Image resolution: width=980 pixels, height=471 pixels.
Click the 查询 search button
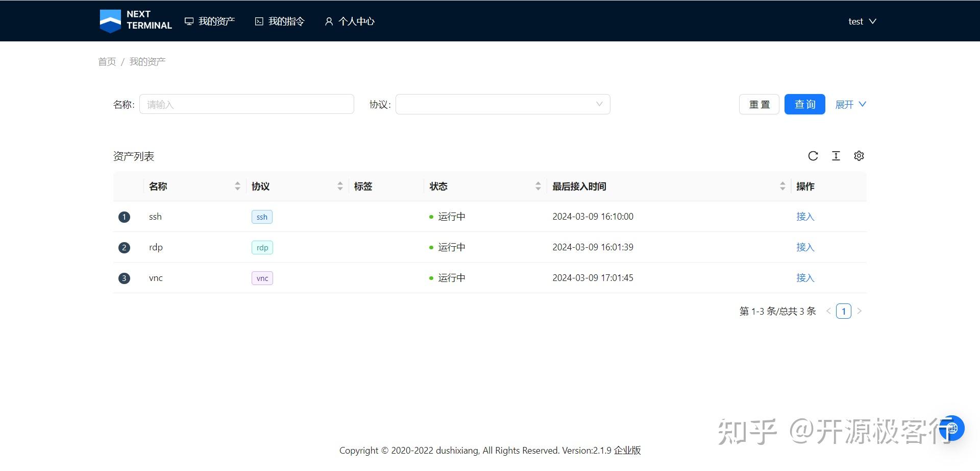(x=804, y=104)
